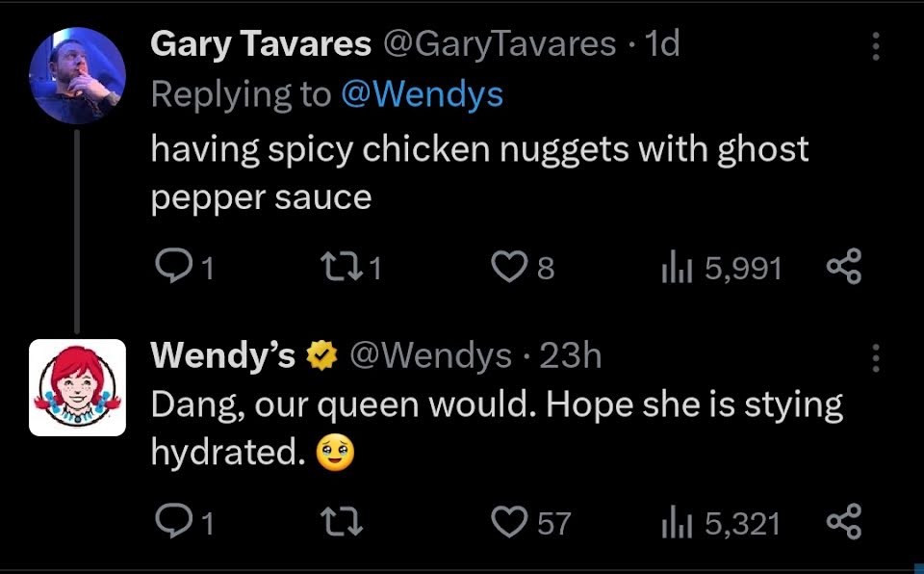Reply to the Wendy's tweet
This screenshot has height=574, width=924.
coord(173,522)
